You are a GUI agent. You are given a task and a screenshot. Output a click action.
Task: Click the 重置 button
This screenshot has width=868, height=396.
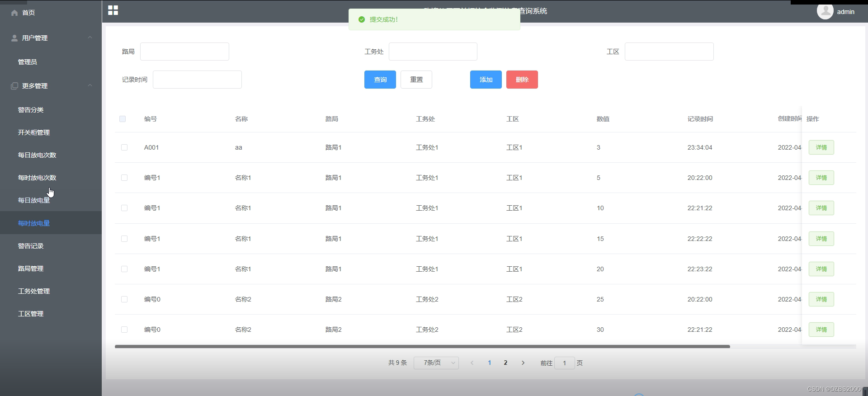point(416,80)
